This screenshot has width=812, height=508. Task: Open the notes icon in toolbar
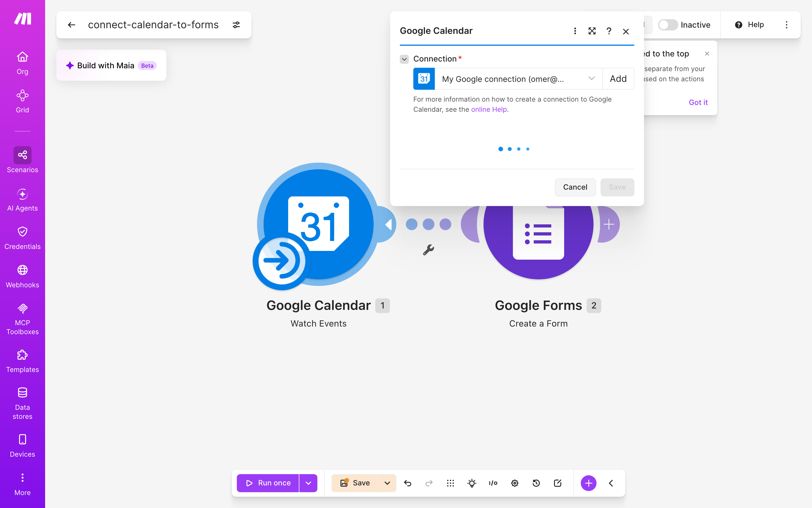coord(558,483)
